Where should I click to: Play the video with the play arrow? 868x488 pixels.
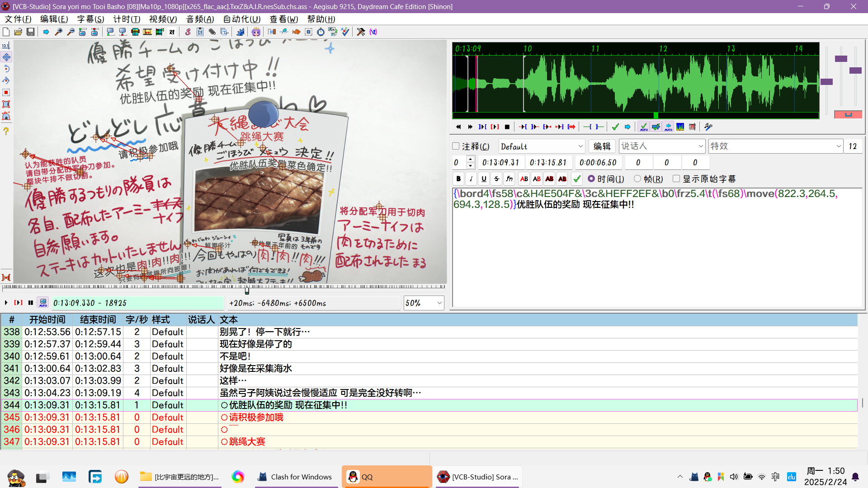pos(6,303)
